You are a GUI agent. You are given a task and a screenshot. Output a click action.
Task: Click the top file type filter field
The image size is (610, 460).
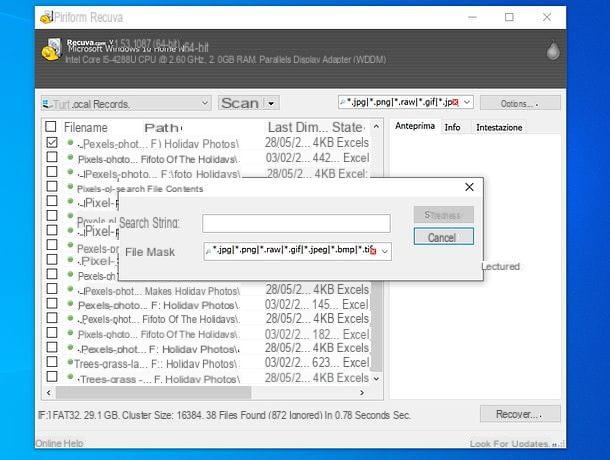click(405, 102)
